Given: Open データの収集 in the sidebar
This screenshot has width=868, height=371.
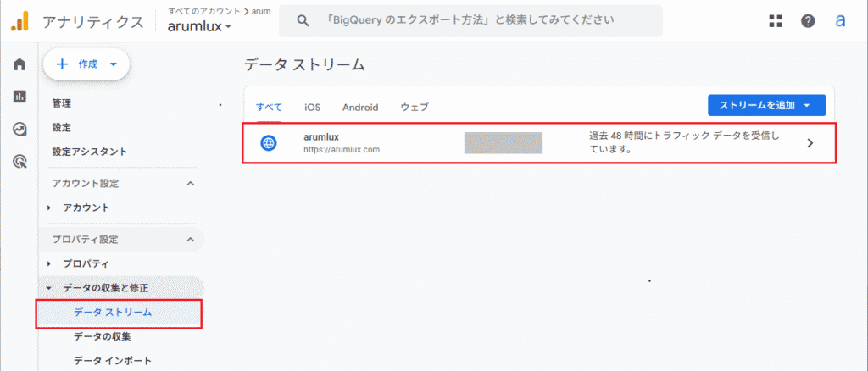Looking at the screenshot, I should [x=103, y=336].
